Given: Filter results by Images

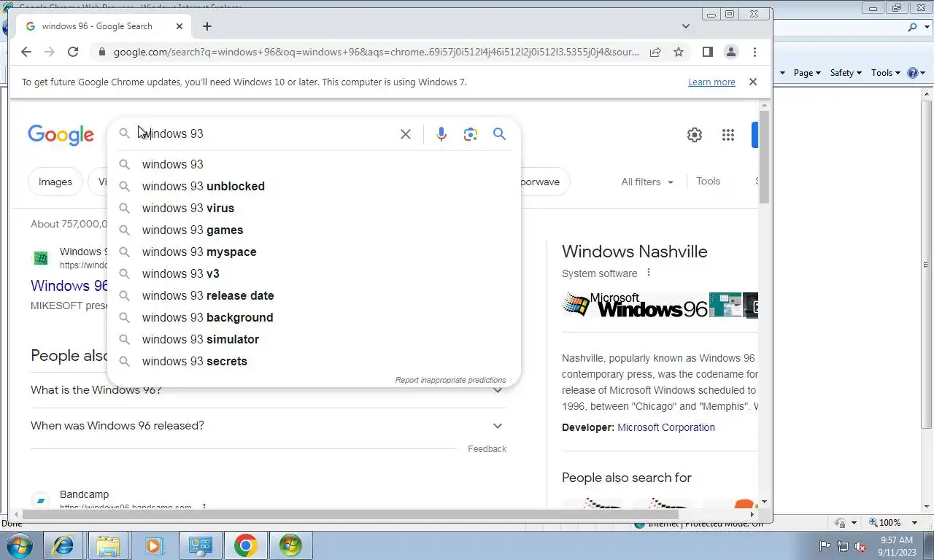Looking at the screenshot, I should 55,182.
